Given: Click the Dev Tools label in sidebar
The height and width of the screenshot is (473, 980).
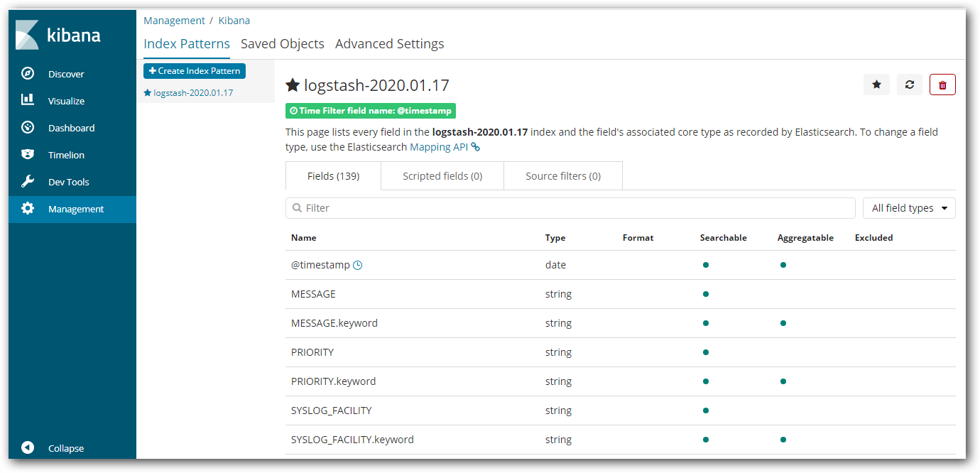Looking at the screenshot, I should click(69, 182).
